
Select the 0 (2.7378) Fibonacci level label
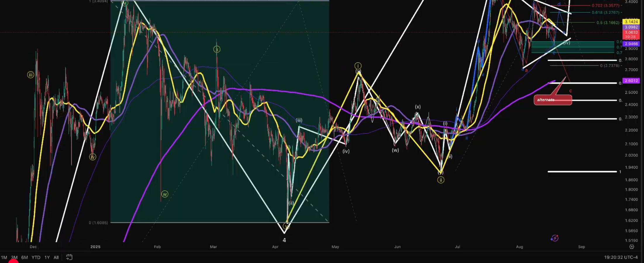(x=610, y=66)
